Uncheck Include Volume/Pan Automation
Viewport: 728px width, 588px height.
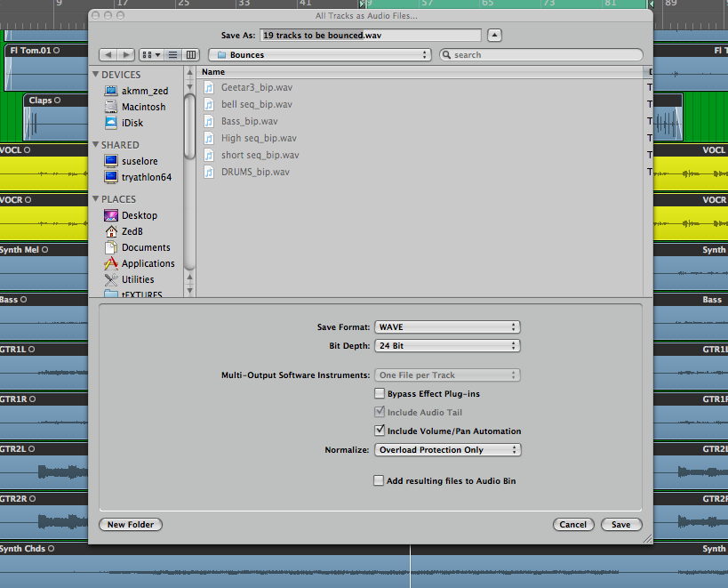pos(380,431)
